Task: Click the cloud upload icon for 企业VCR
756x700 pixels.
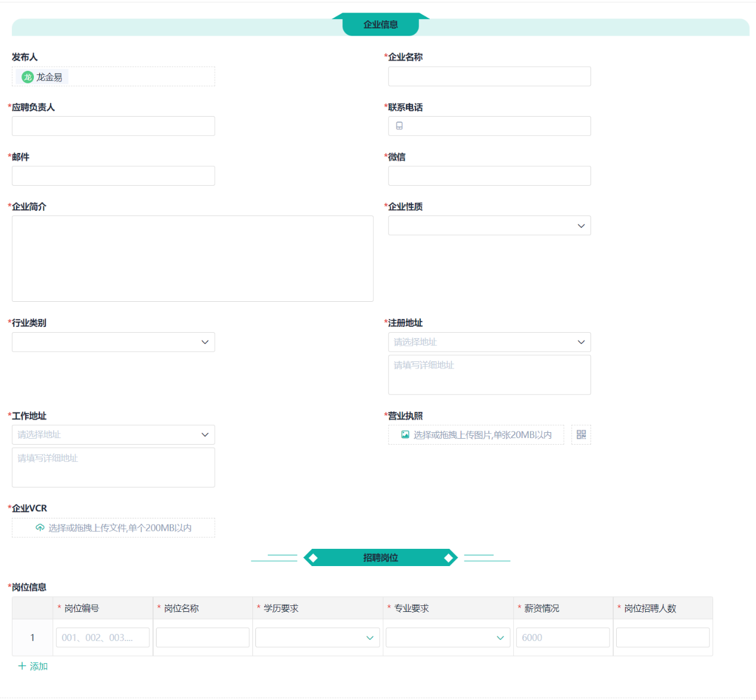Action: (x=40, y=528)
